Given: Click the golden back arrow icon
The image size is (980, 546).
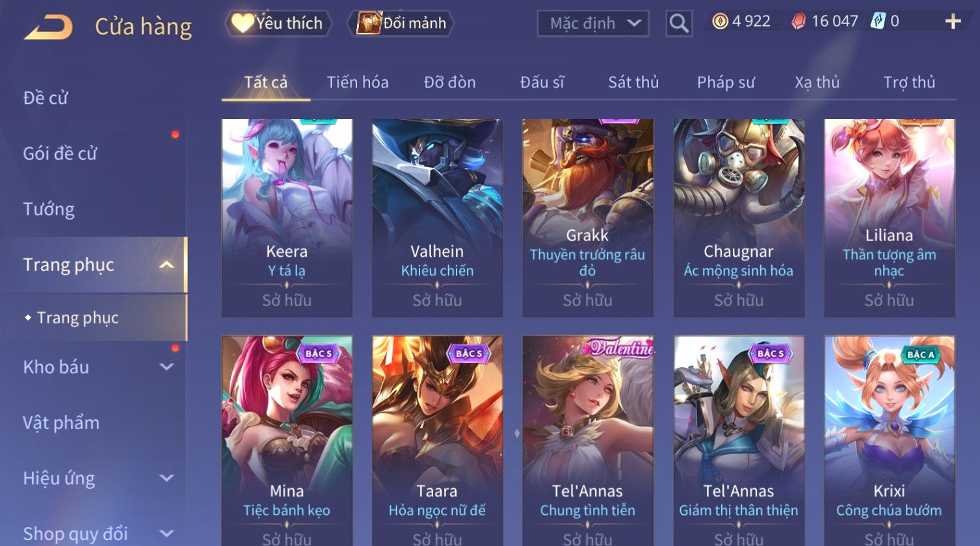Looking at the screenshot, I should coord(48,27).
